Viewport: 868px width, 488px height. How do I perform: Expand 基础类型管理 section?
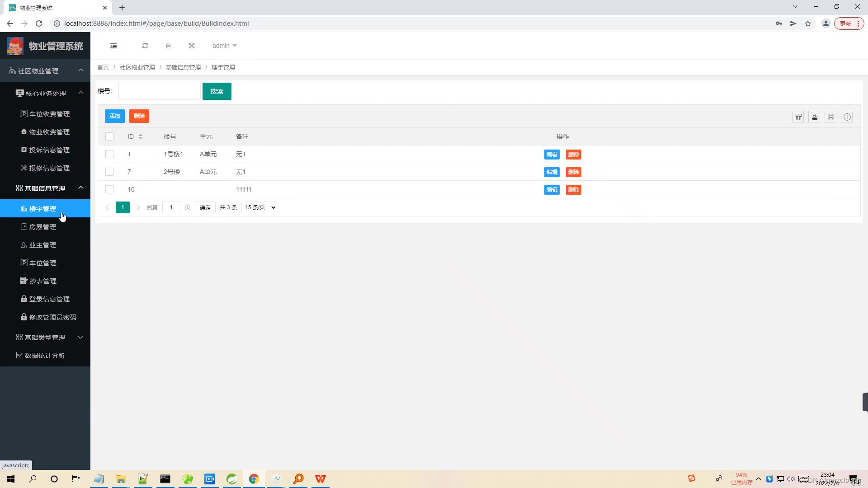(45, 338)
